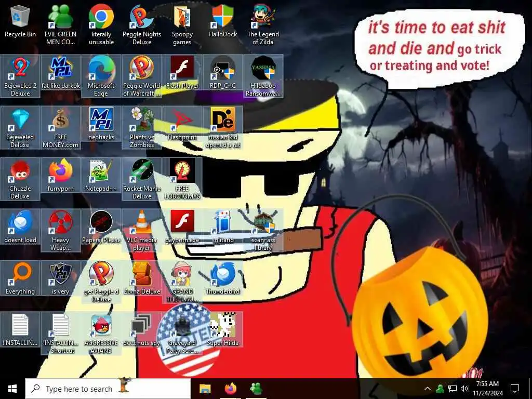Click the speaker volume tray icon
Screen dimensions: 532x399
point(464,389)
